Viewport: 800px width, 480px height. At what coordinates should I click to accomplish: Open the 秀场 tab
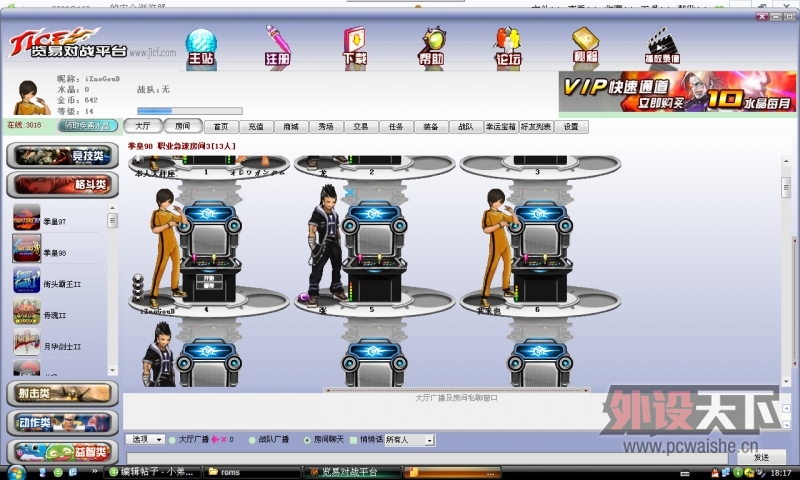[326, 127]
